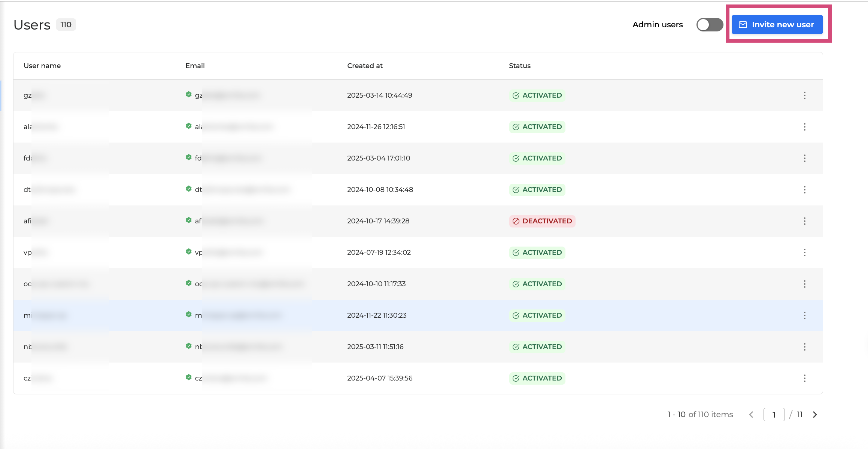Open actions menu for the ala user row
Screen dimensions: 868x449
coord(804,127)
